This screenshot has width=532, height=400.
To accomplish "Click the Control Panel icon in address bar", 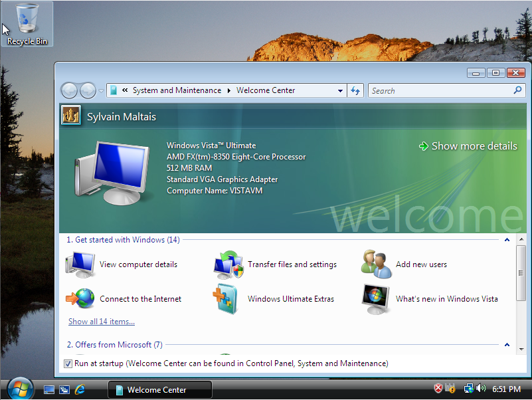I will [x=114, y=90].
